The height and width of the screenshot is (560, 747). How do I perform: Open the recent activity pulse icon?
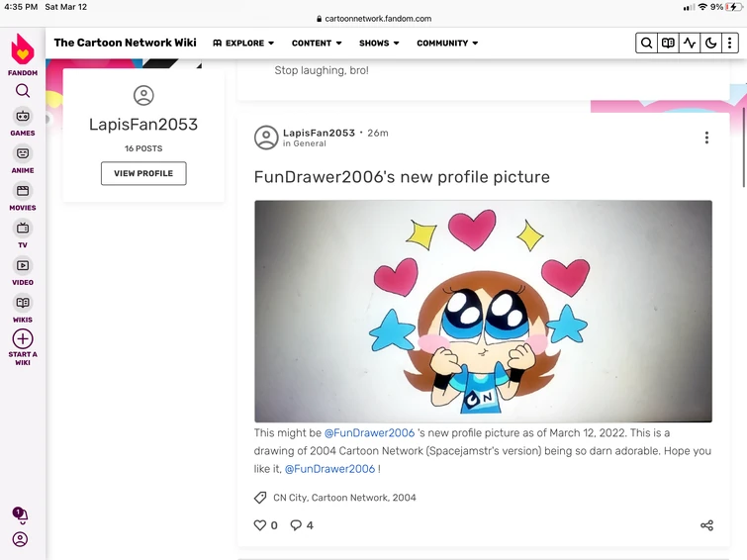tap(690, 44)
